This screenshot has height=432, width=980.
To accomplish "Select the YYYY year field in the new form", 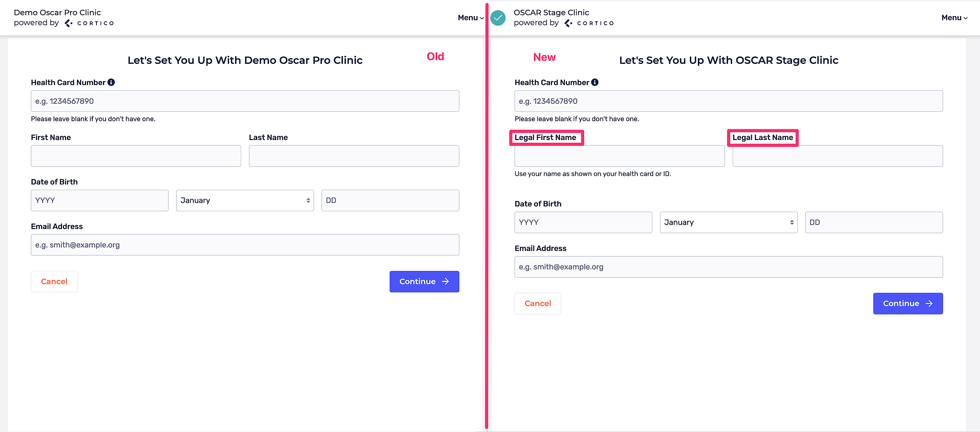I will point(583,222).
